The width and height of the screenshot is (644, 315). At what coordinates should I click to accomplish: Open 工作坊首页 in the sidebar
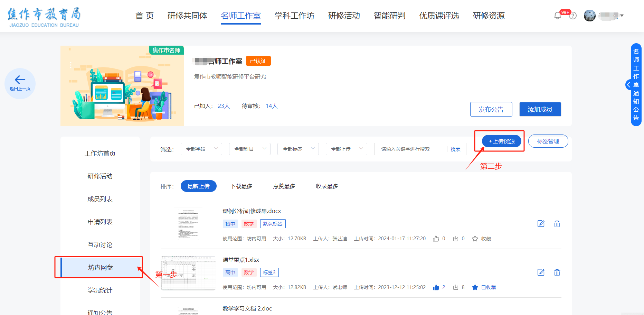[100, 153]
